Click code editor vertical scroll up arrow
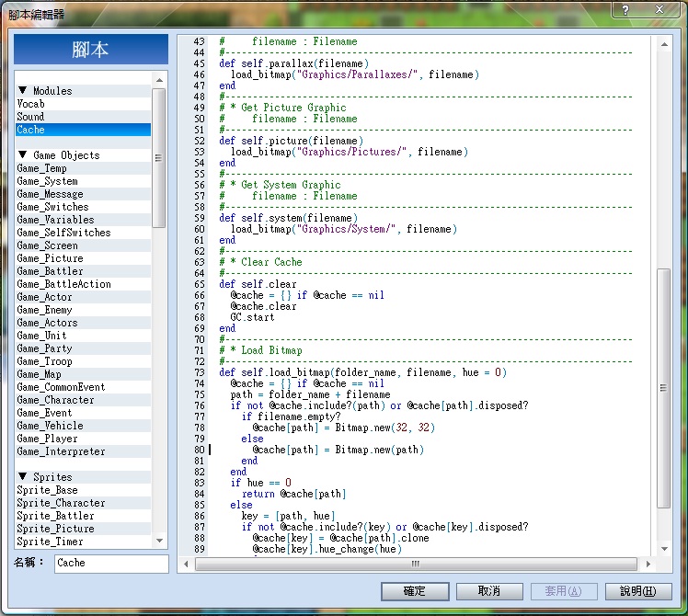This screenshot has height=616, width=688. (664, 44)
